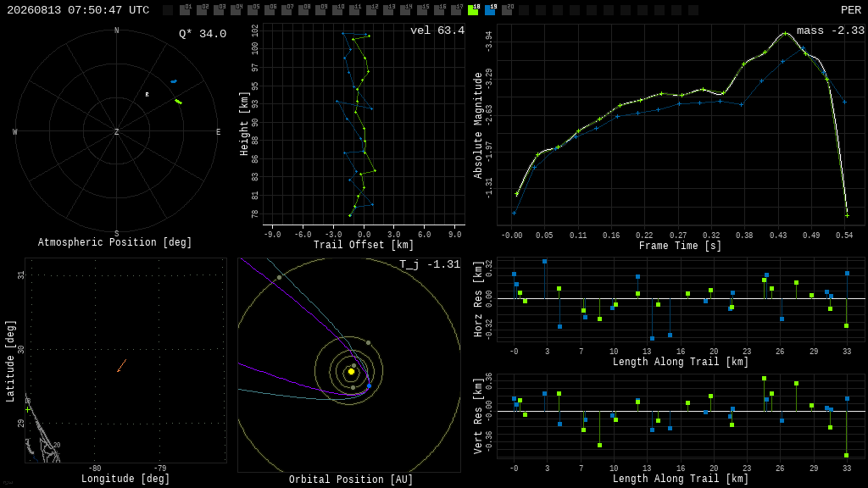Click the green meteor track in the polar plot
The image size is (868, 488).
tap(178, 102)
